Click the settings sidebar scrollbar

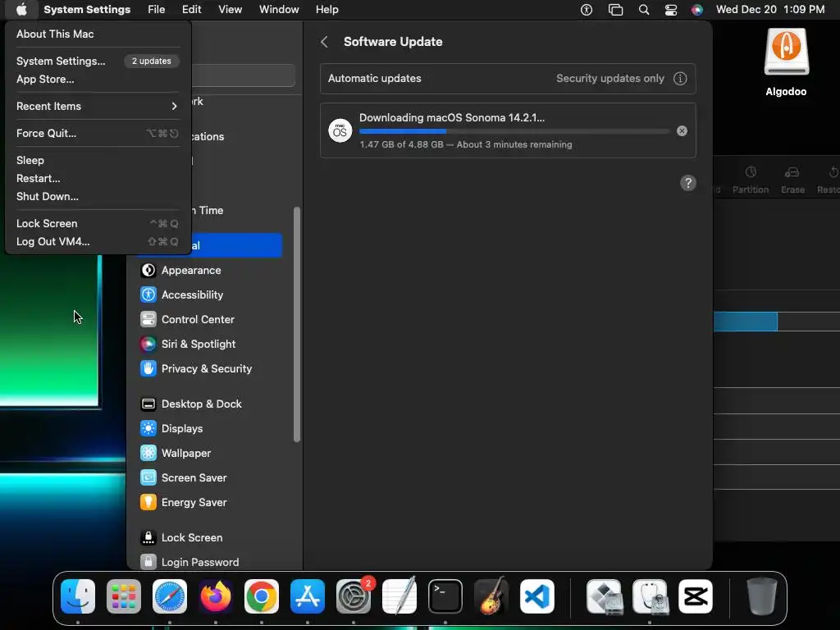point(297,325)
